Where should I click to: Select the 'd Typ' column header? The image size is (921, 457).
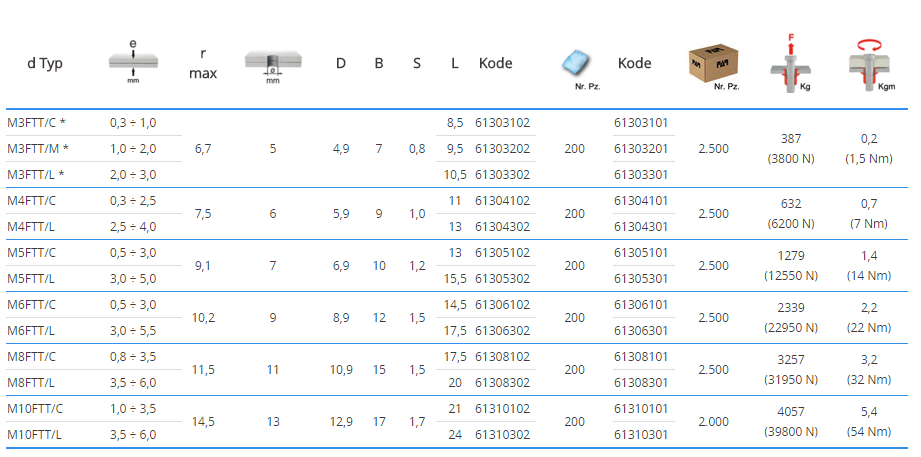[45, 63]
